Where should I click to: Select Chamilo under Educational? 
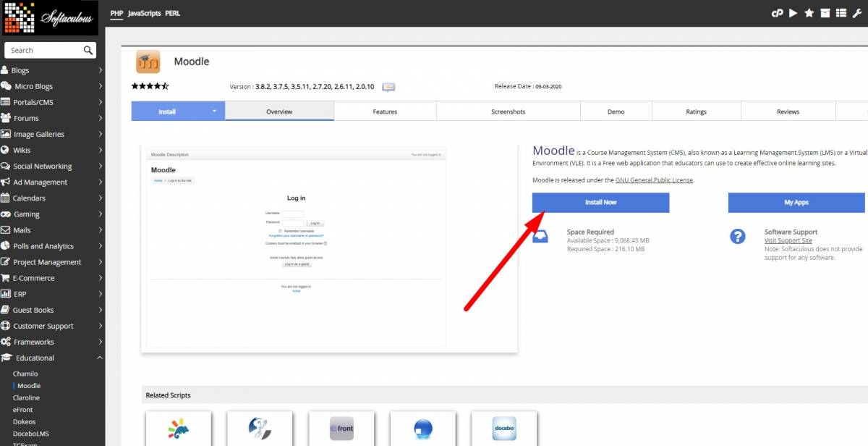pos(25,374)
